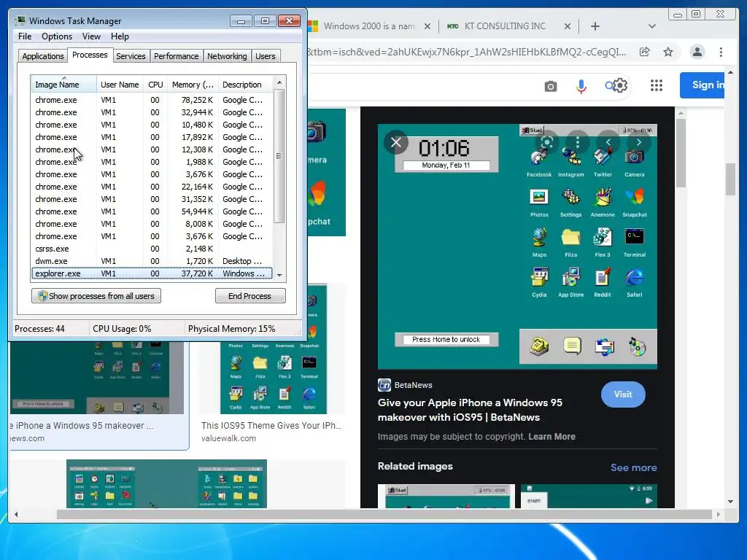Image resolution: width=747 pixels, height=560 pixels.
Task: Open a new Chrome tab
Action: pos(595,27)
